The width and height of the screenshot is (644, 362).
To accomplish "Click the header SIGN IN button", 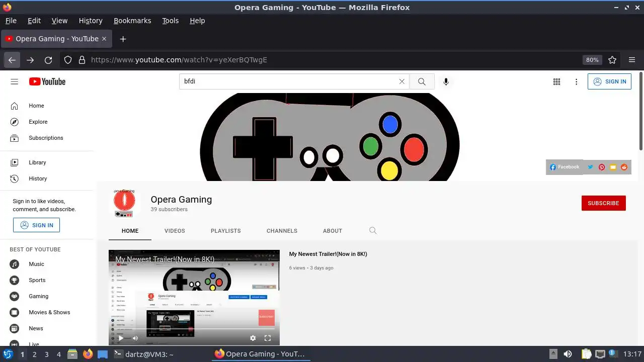I will tap(609, 81).
